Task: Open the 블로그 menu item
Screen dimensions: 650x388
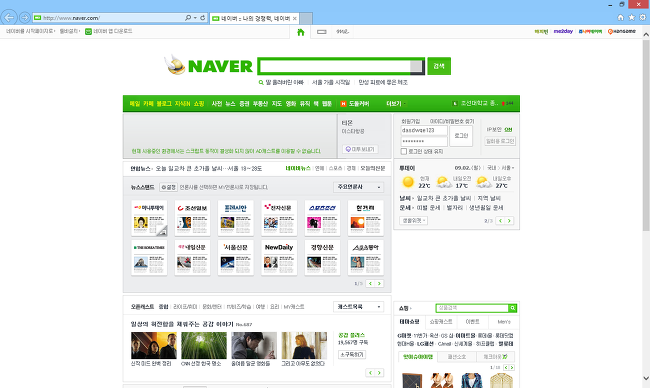Action: click(164, 104)
